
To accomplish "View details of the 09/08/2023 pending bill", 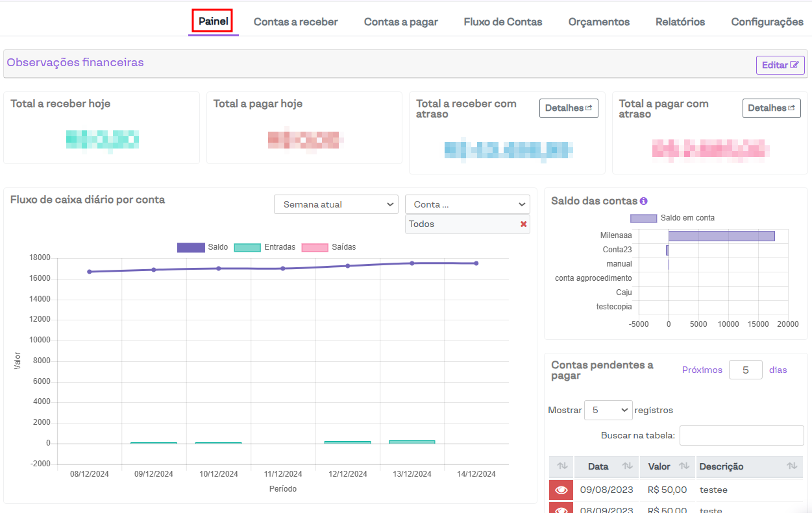I will coord(561,490).
